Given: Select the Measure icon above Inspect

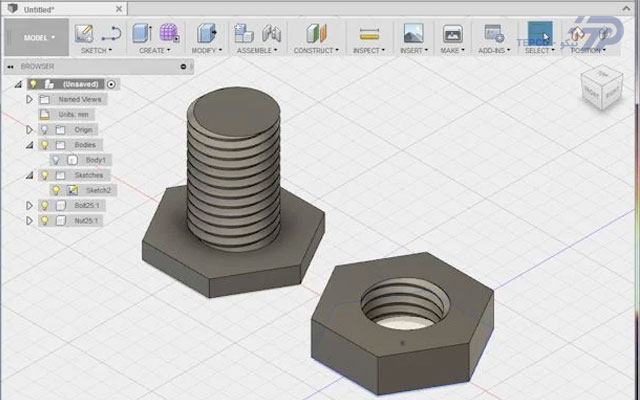Looking at the screenshot, I should click(369, 34).
